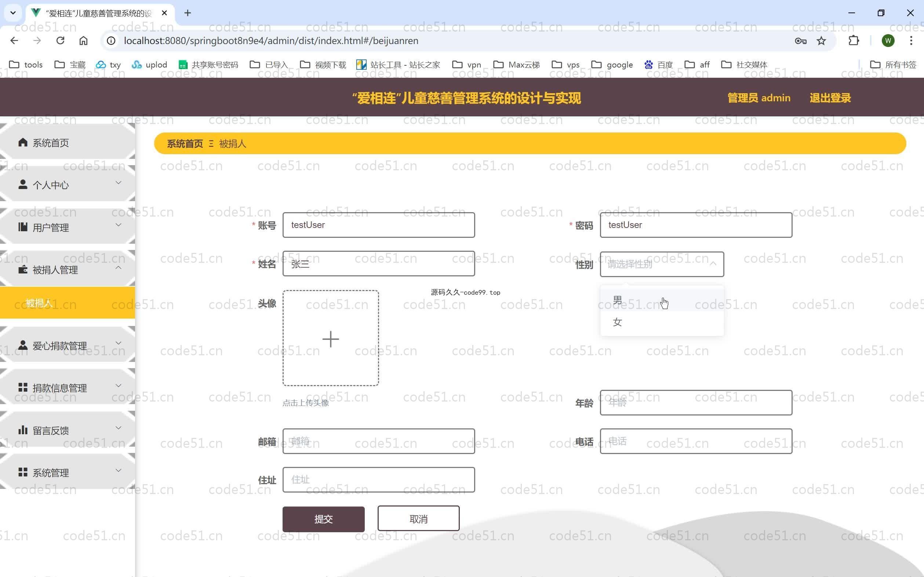
Task: Open the txy cloud bookmark
Action: pyautogui.click(x=108, y=65)
